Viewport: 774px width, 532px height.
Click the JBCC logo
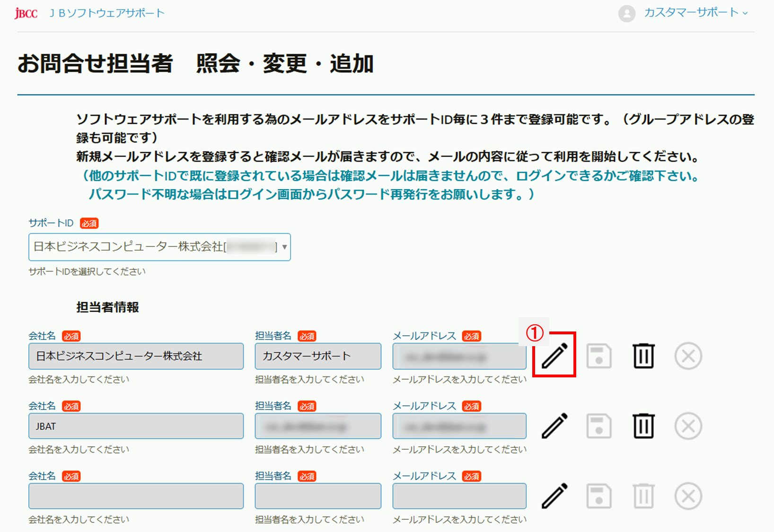pyautogui.click(x=26, y=13)
